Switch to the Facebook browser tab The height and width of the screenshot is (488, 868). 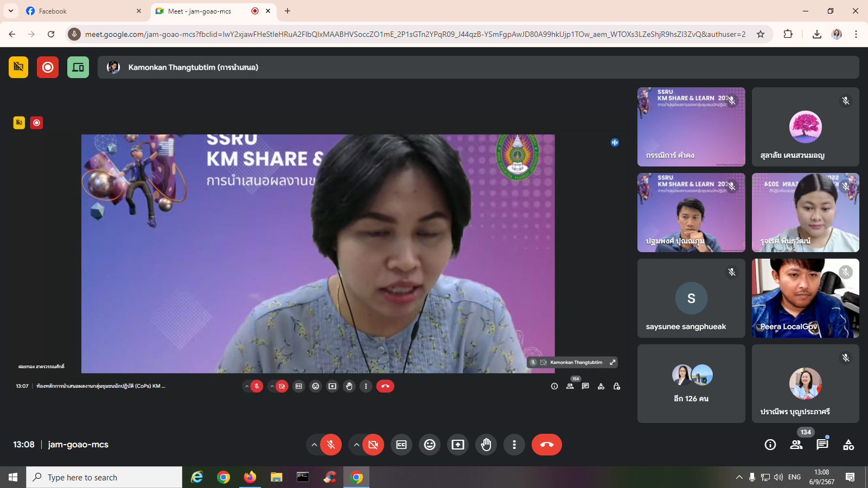[x=76, y=11]
